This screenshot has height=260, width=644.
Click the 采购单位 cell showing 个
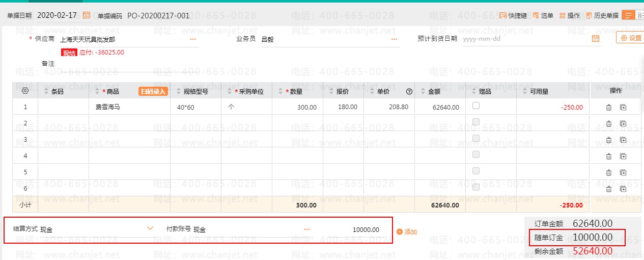(246, 107)
